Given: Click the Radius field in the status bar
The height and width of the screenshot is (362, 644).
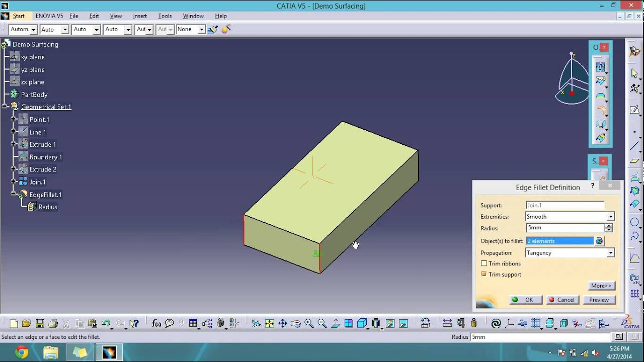Looking at the screenshot, I should (540, 337).
